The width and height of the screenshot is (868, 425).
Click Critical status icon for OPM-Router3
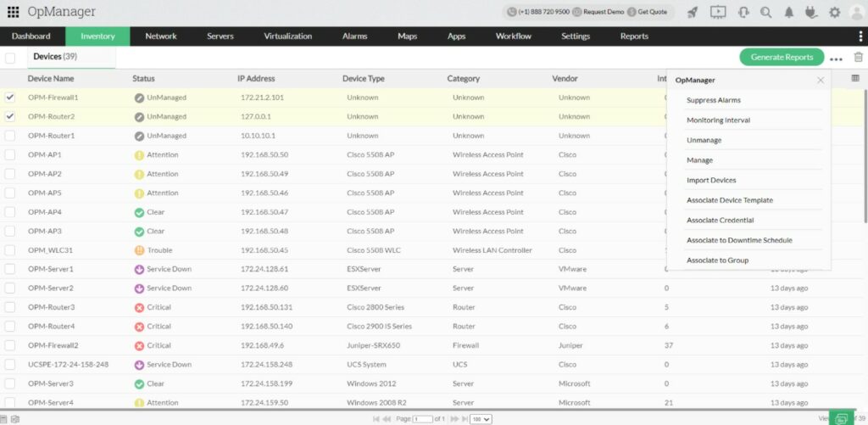tap(140, 308)
